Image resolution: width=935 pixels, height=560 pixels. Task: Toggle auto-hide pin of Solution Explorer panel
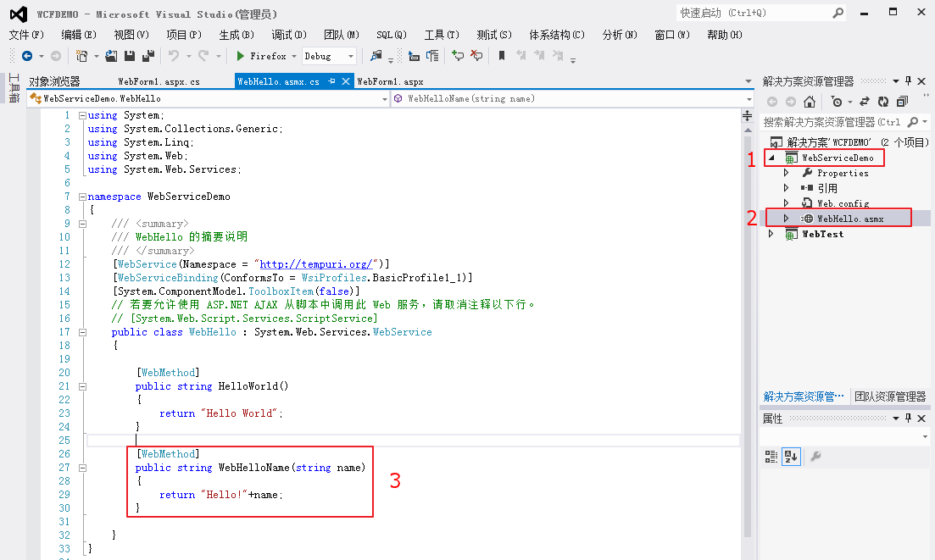coord(908,81)
